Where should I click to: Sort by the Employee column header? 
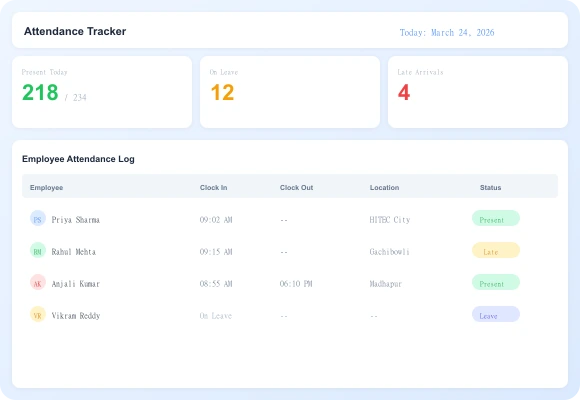46,188
